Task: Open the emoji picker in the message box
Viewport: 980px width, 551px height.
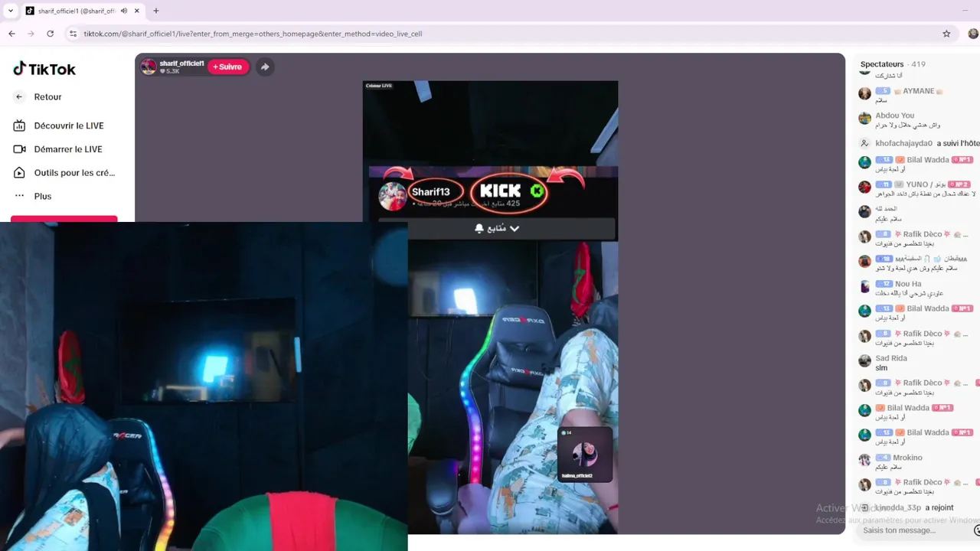Action: click(976, 530)
